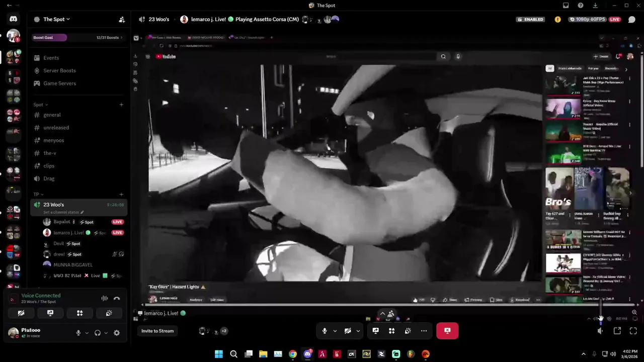Image resolution: width=644 pixels, height=362 pixels.
Task: Show hidden system tray icons
Action: point(584,354)
